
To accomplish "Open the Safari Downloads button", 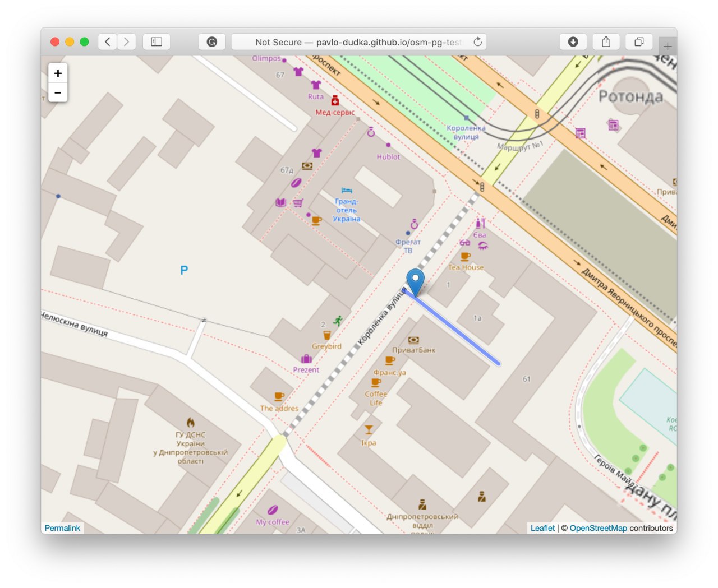I will point(573,42).
